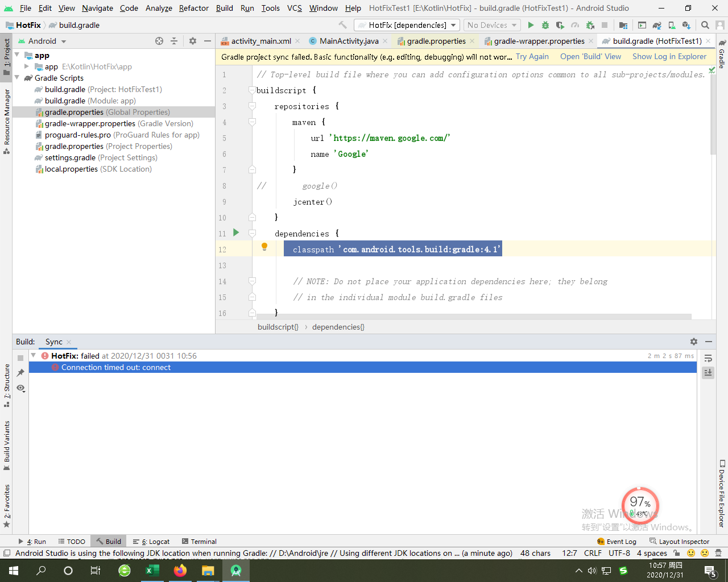Select the Connection timed out error row
The image size is (728, 582).
[363, 367]
